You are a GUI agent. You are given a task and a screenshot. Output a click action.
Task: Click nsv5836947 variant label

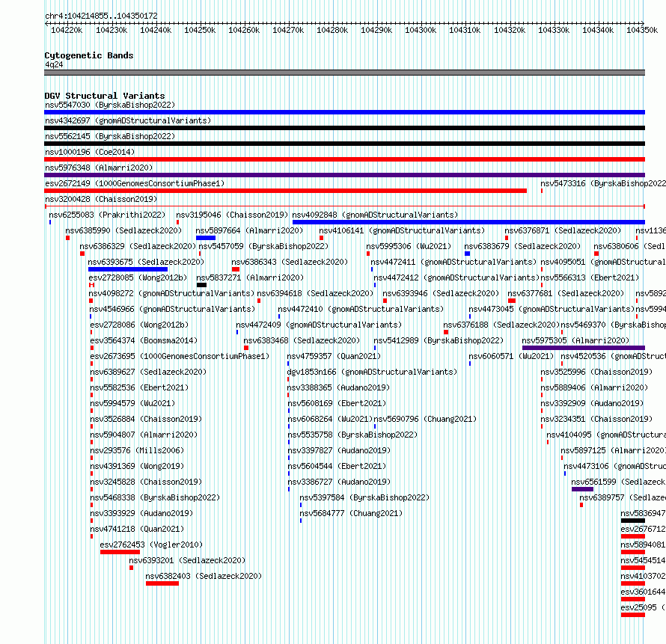point(643,513)
